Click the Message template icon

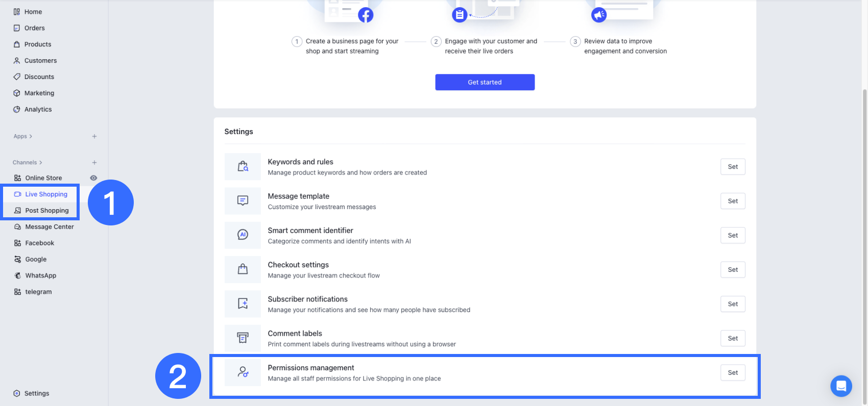[x=243, y=201]
